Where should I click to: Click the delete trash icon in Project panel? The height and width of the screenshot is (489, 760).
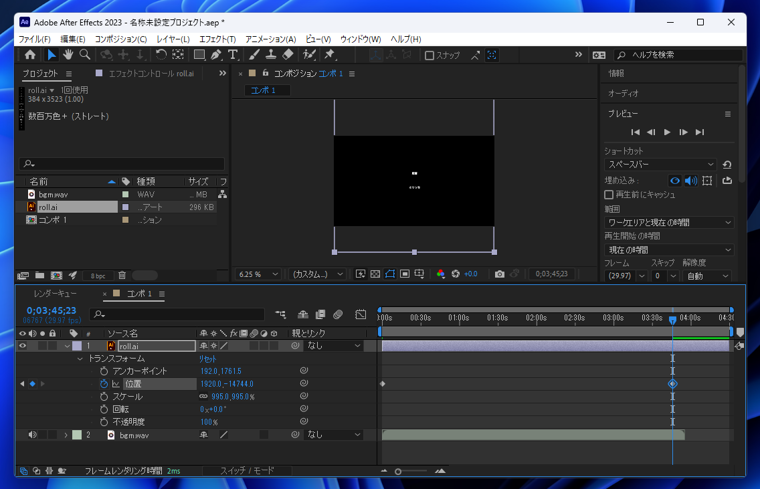122,275
